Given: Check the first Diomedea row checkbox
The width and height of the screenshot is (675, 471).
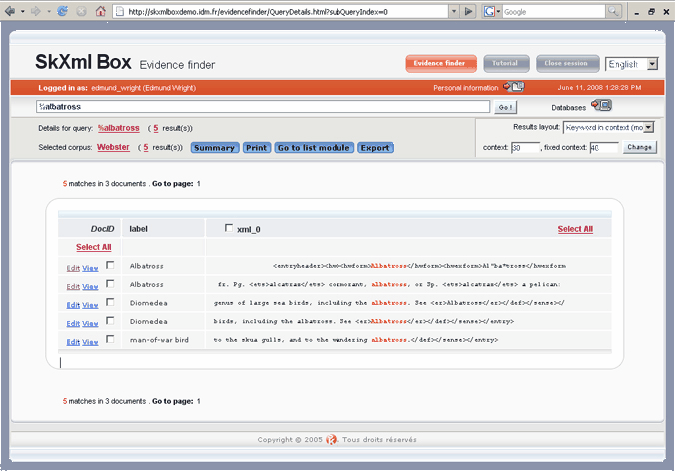Looking at the screenshot, I should (x=110, y=302).
